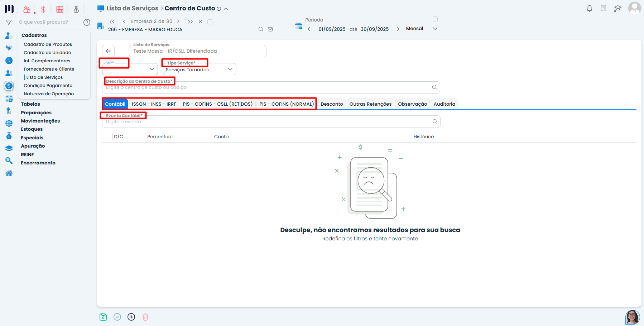The image size is (644, 326).
Task: Click the graduation cap training icon
Action: [617, 9]
